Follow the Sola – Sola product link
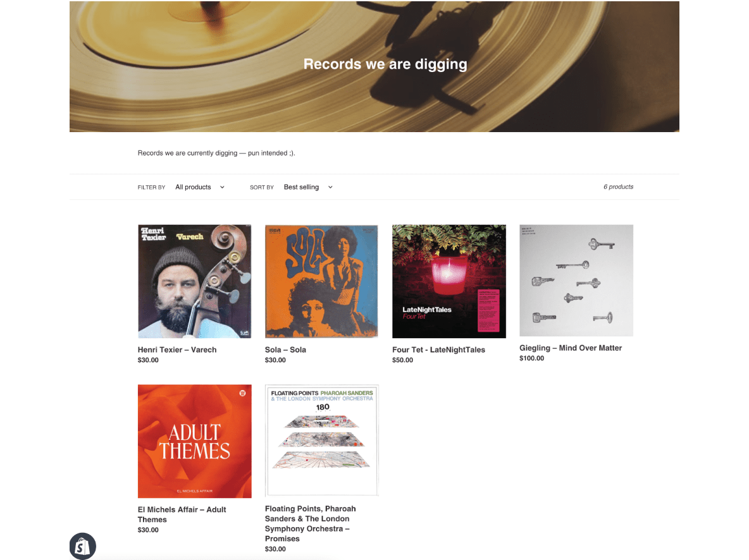Image resolution: width=749 pixels, height=560 pixels. tap(286, 350)
